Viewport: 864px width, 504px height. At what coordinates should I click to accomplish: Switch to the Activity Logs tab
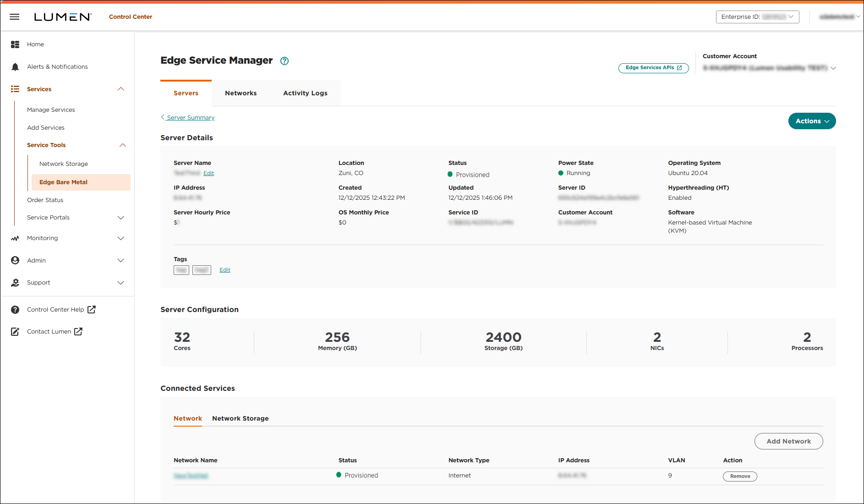(x=305, y=93)
